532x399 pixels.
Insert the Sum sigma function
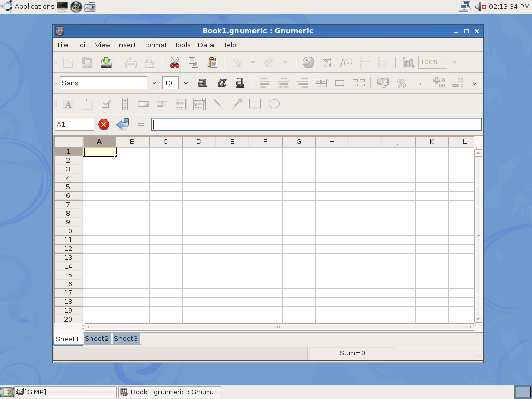pyautogui.click(x=327, y=62)
